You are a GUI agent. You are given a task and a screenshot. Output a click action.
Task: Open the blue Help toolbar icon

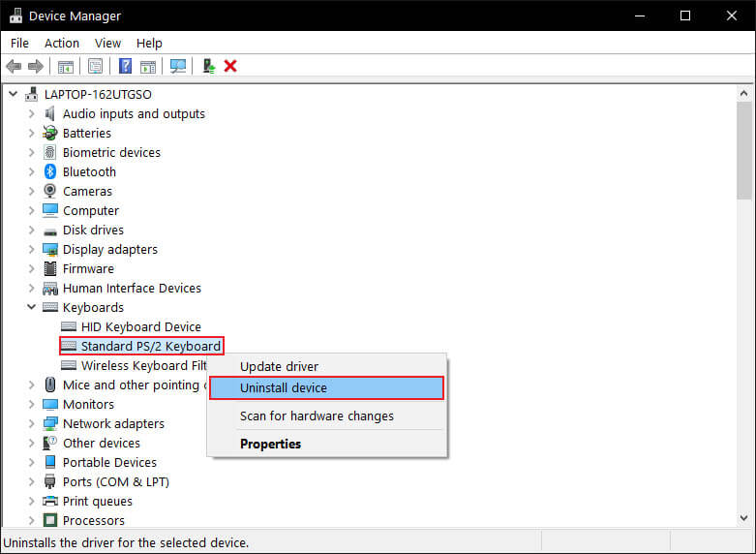(126, 66)
